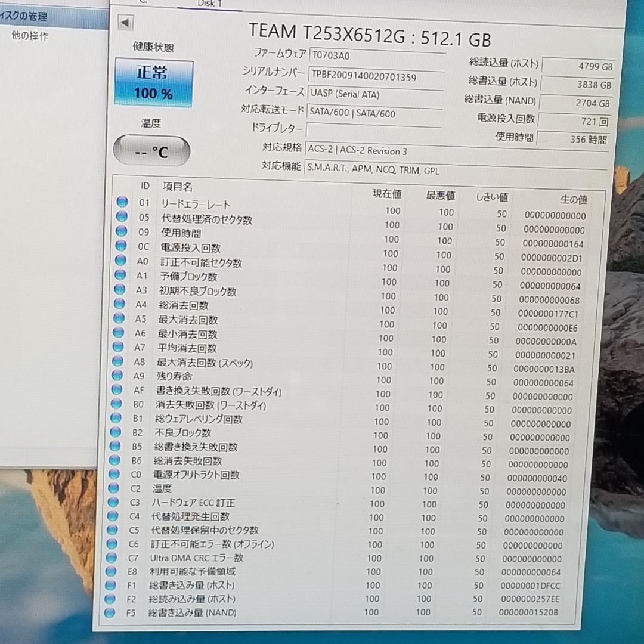Click the -- °C temperature button
Viewport: 644px width, 644px height.
151,151
